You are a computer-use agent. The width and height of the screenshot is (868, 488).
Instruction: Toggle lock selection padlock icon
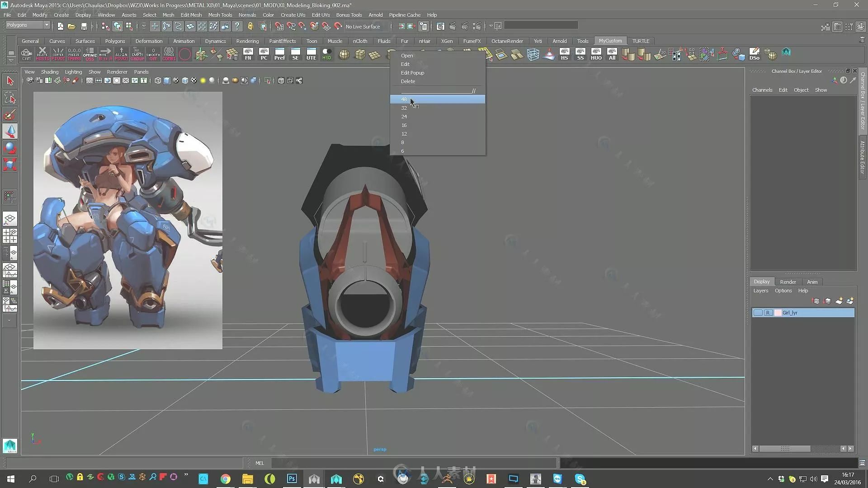[x=250, y=27]
